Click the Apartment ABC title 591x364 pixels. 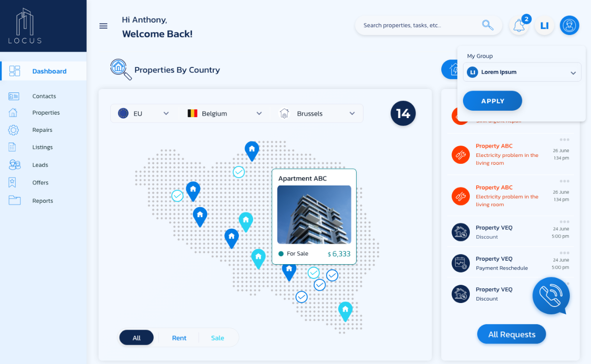pos(302,178)
